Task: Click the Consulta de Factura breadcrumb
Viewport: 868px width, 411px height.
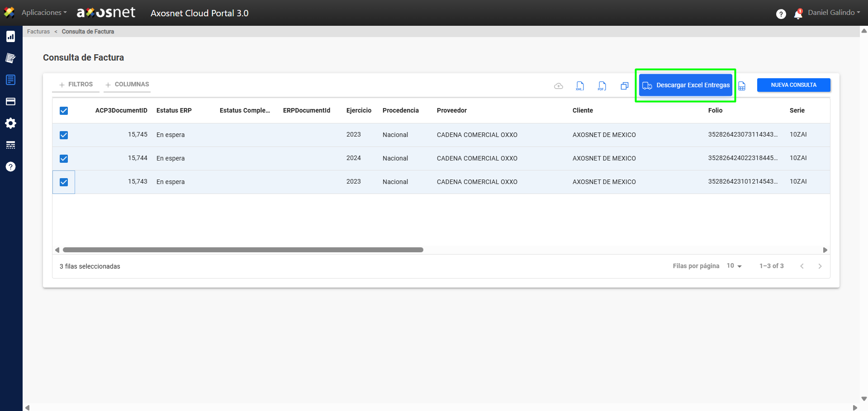Action: coord(88,32)
